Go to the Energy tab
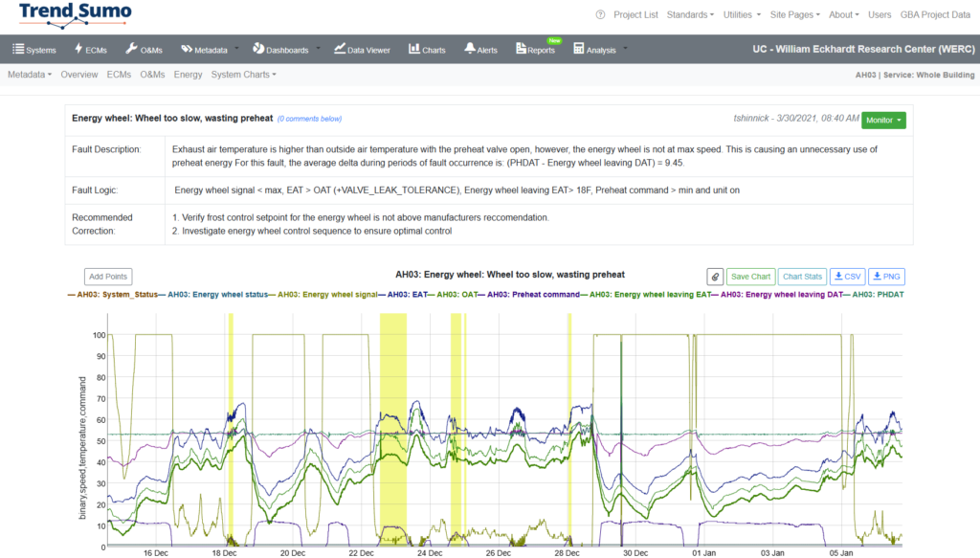 (188, 75)
